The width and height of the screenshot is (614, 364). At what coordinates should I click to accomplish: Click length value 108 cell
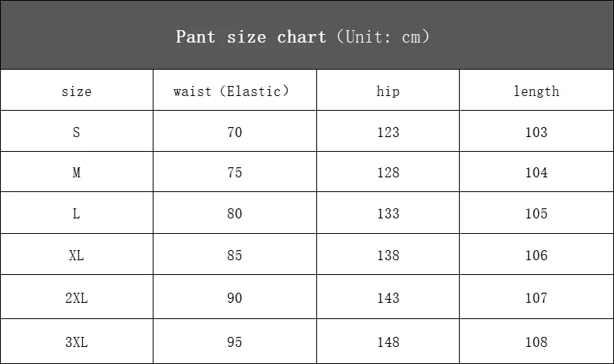pos(536,342)
